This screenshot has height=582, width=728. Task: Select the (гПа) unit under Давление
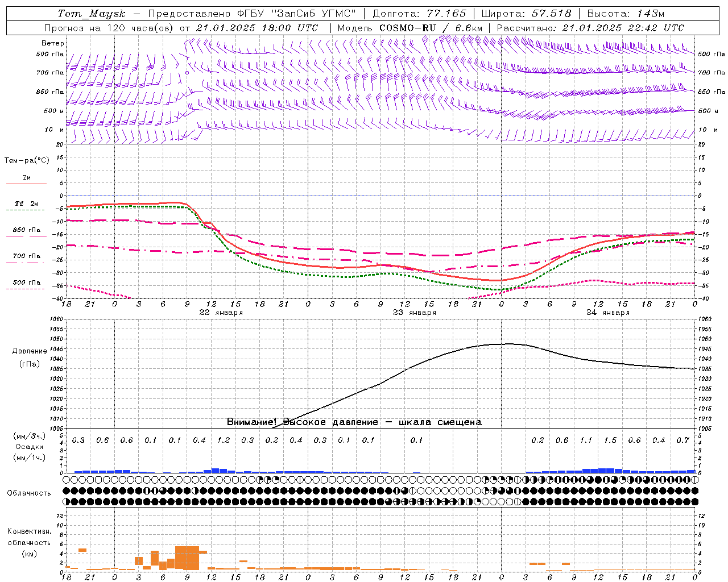[x=30, y=364]
